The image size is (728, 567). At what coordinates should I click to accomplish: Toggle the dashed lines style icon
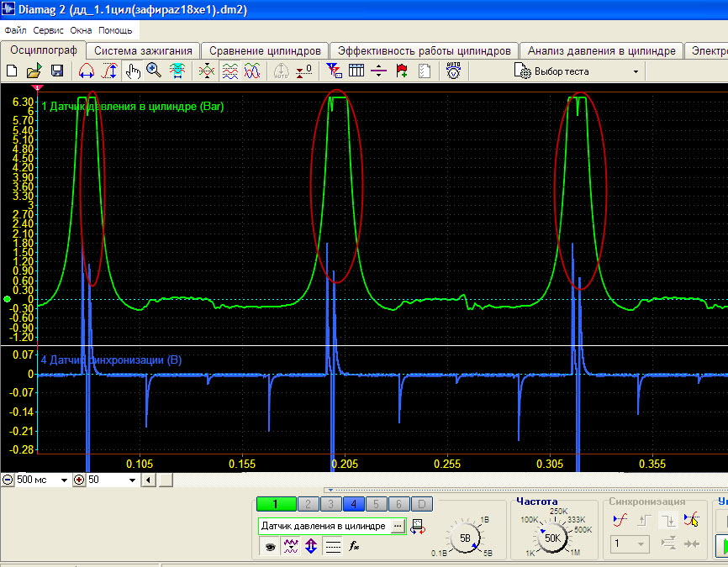[333, 547]
